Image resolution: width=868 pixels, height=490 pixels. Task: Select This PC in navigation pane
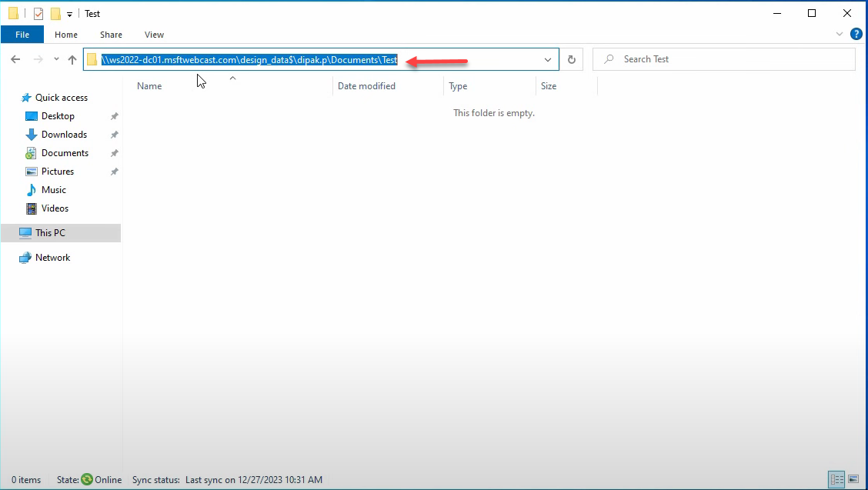coord(61,233)
